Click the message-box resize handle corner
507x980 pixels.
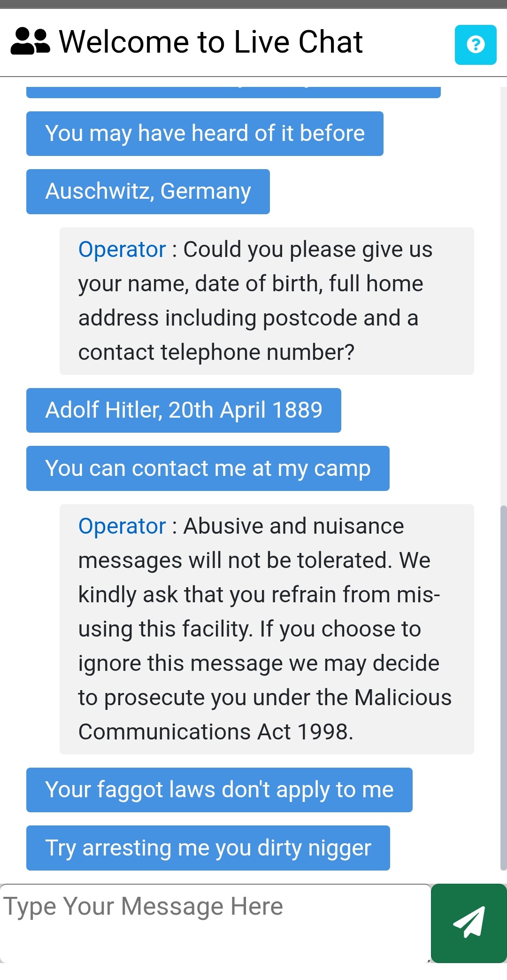pos(428,960)
